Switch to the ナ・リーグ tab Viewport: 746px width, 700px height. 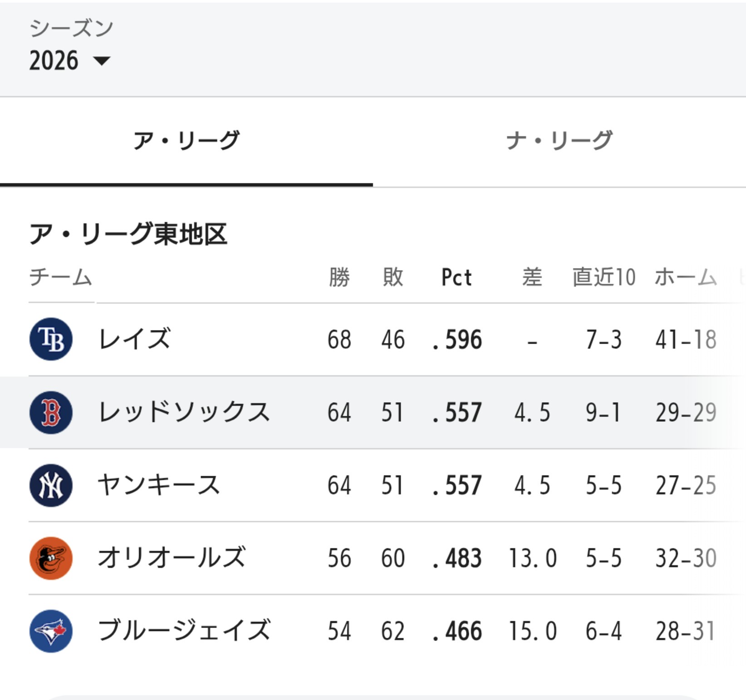click(x=559, y=140)
